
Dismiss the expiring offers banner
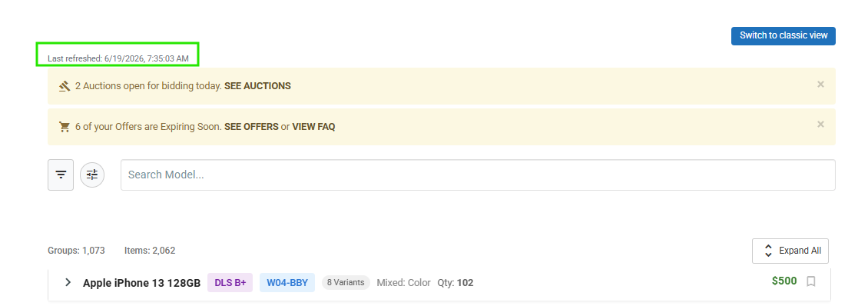click(820, 125)
